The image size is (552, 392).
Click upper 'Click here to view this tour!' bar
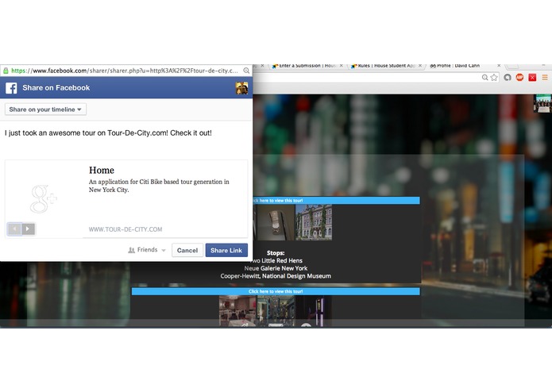coord(336,201)
